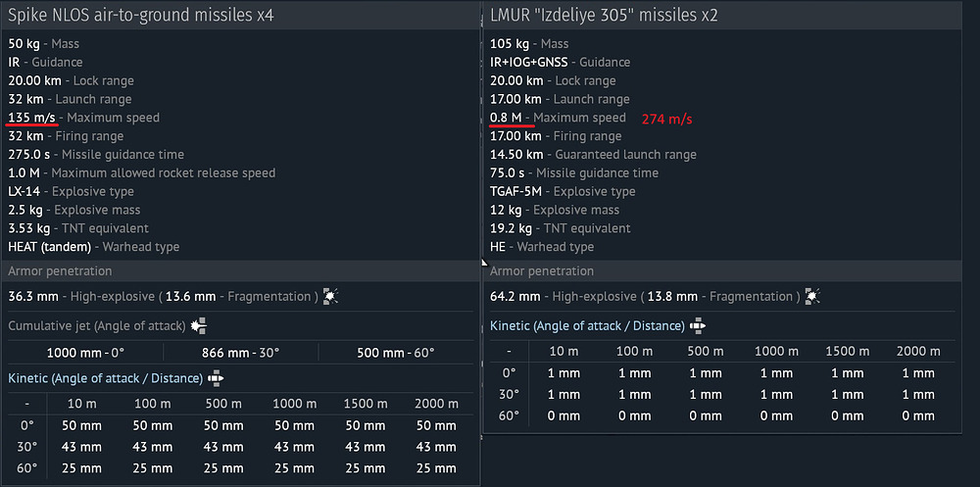The height and width of the screenshot is (487, 980).
Task: Click 1.0 M Maximum allowed rocket release speed
Action: coord(142,172)
